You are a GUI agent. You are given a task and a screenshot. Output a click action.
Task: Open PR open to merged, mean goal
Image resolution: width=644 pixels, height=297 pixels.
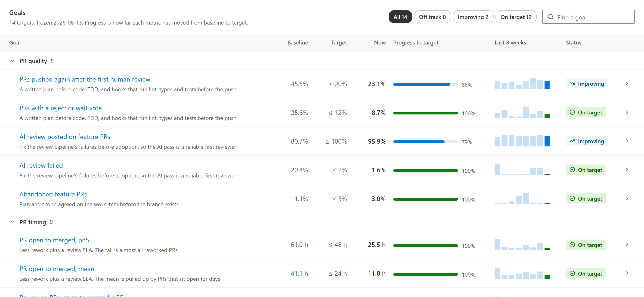coord(57,269)
